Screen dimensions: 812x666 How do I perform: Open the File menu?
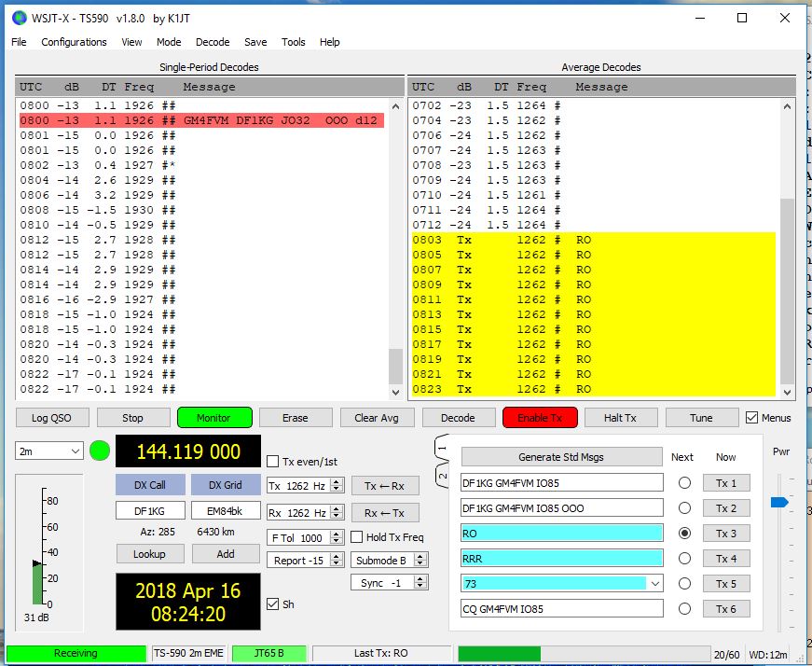point(19,42)
